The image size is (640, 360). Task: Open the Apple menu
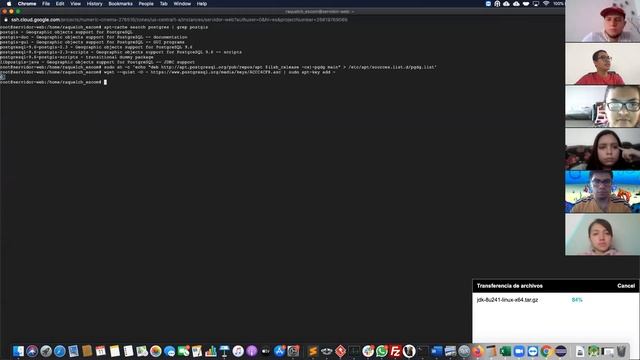click(9, 4)
